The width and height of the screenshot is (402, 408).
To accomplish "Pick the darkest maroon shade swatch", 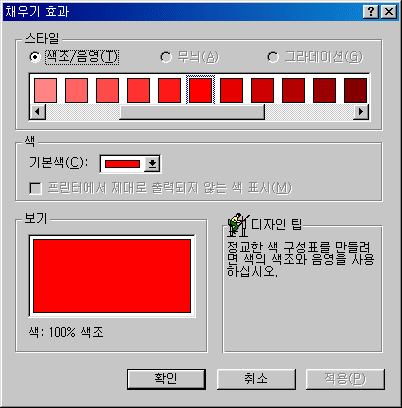I will click(x=355, y=90).
